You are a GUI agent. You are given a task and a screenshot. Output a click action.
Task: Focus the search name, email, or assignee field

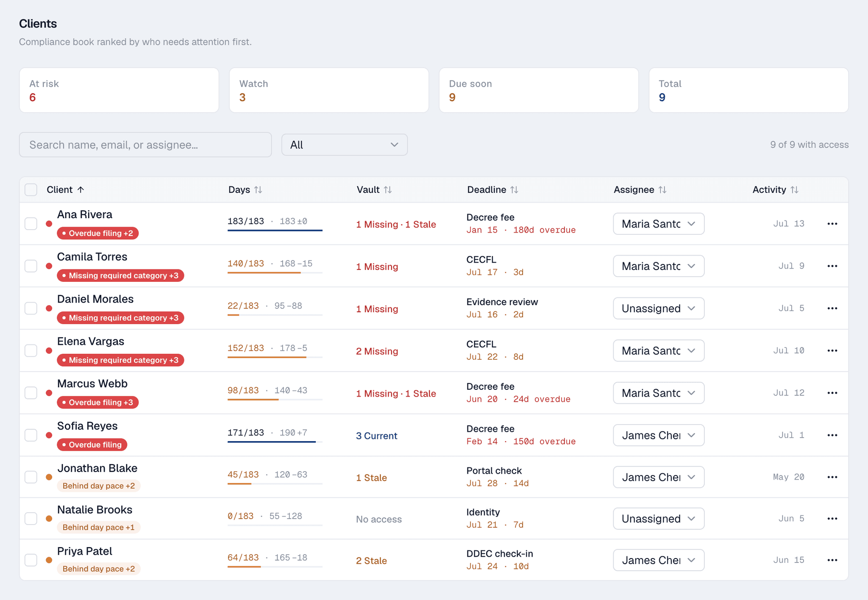tap(145, 145)
